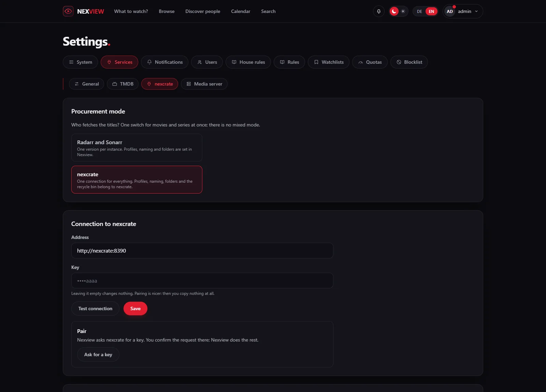Click Connection to nexcrate heading
Screen dimensions: 546x392
coord(104,224)
